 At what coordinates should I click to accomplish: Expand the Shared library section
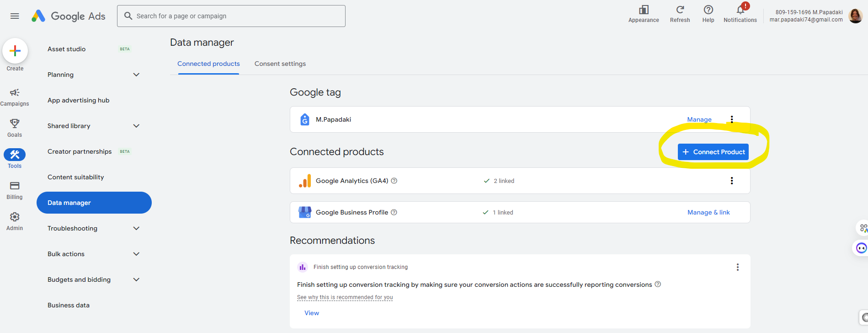136,126
